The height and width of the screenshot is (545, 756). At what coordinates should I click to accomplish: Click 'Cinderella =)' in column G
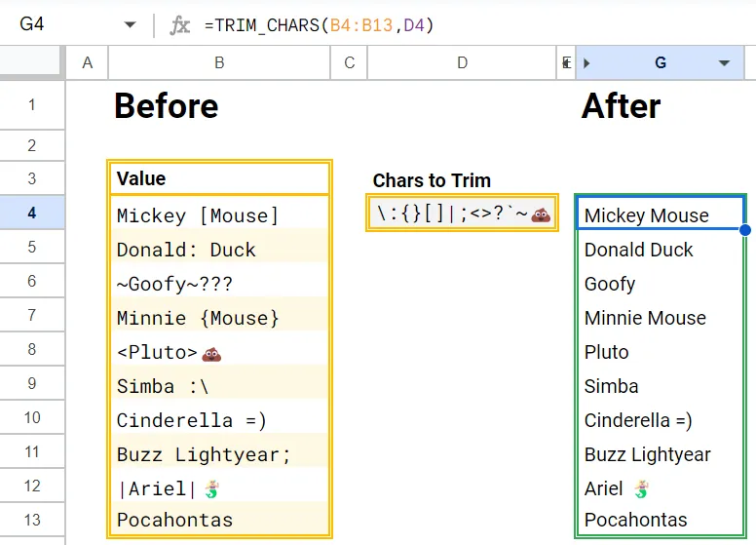pyautogui.click(x=661, y=417)
